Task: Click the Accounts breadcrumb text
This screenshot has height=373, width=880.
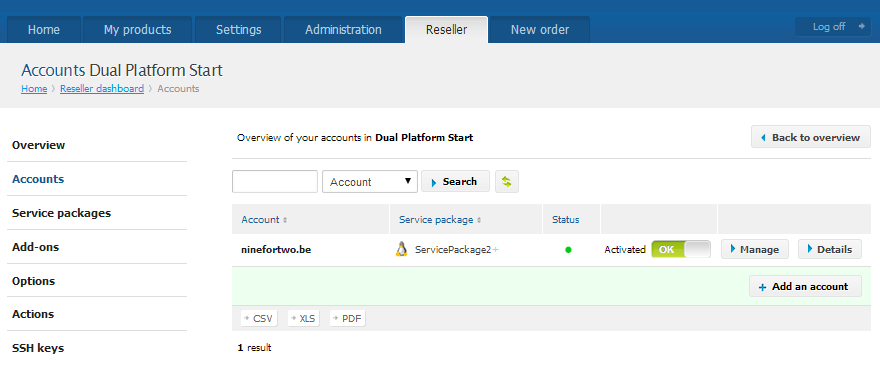Action: click(178, 89)
